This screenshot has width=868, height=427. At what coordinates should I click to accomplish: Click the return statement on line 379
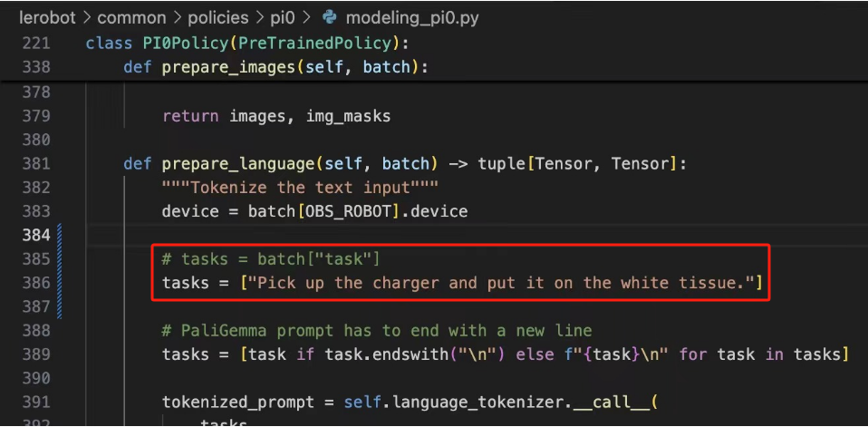[x=276, y=116]
